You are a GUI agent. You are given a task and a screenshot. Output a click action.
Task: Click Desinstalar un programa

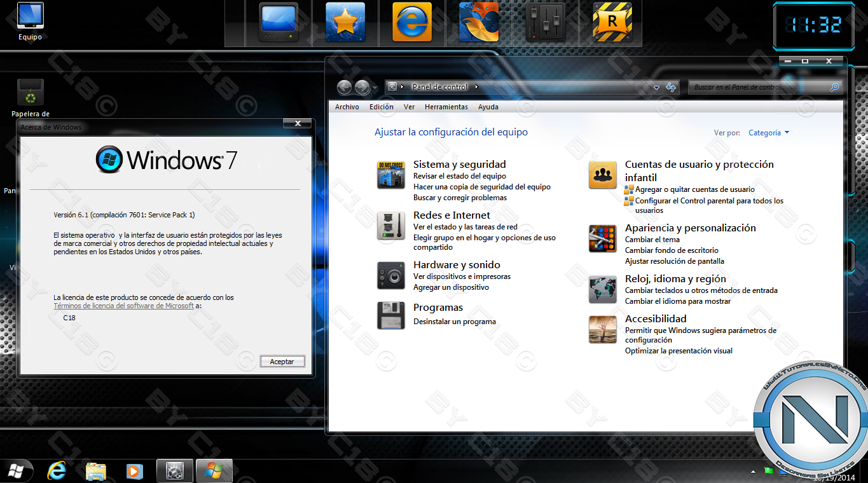tap(455, 322)
